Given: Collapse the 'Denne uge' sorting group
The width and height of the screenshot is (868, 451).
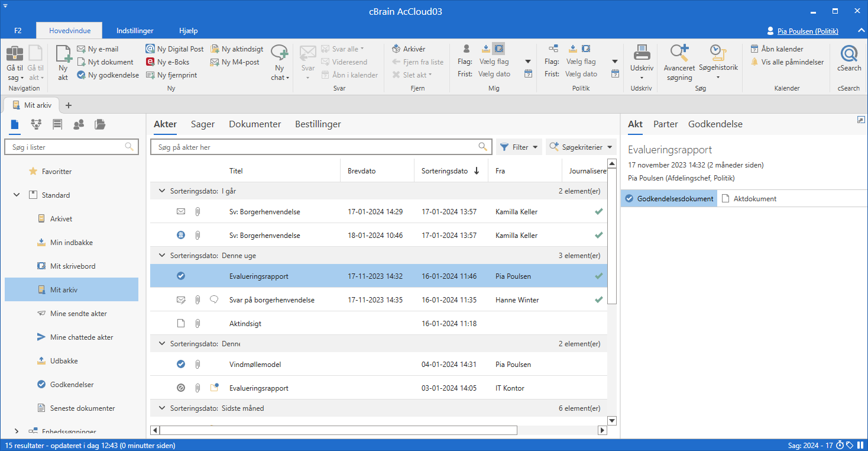Looking at the screenshot, I should pos(161,256).
